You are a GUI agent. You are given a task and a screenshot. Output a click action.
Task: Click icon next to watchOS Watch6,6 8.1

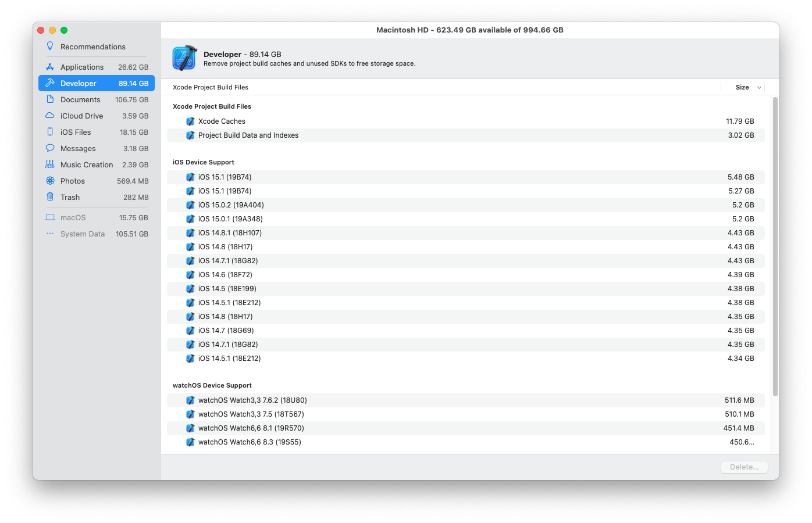tap(190, 428)
